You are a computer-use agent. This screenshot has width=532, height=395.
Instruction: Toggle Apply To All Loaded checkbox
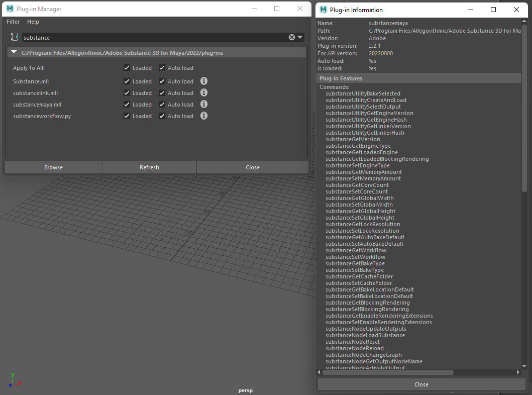[127, 67]
